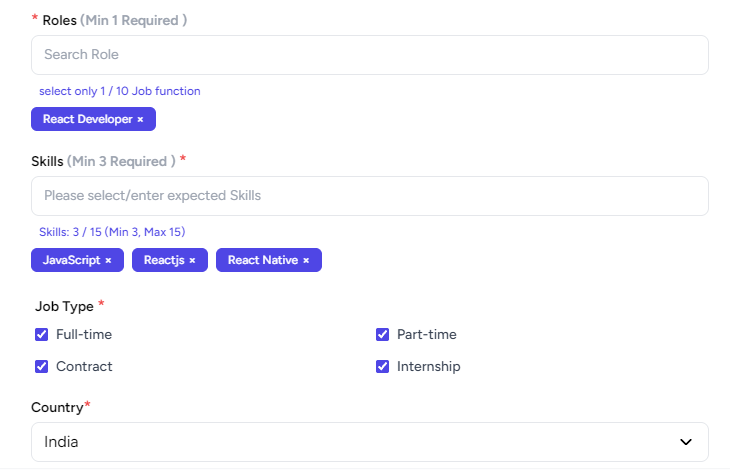Click the Full-time label text
Viewport: 730px width, 473px height.
[x=84, y=334]
